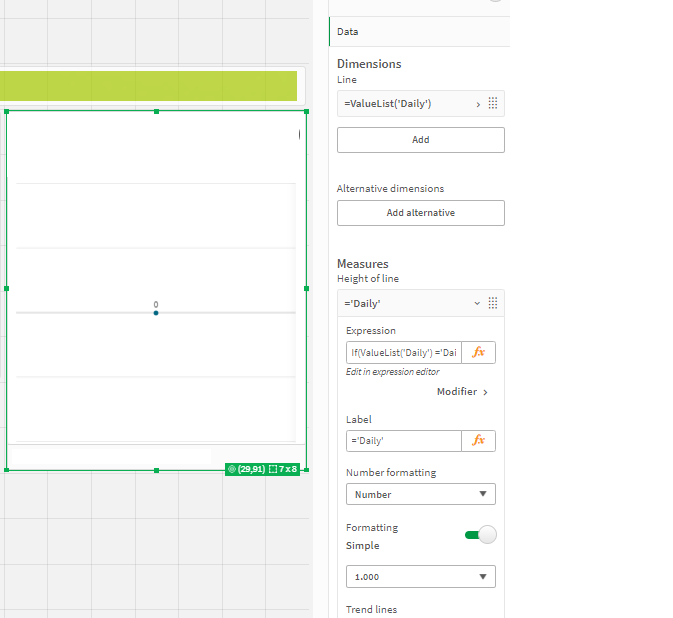Click the Label input field
Screen dimensions: 673x618
[x=404, y=441]
